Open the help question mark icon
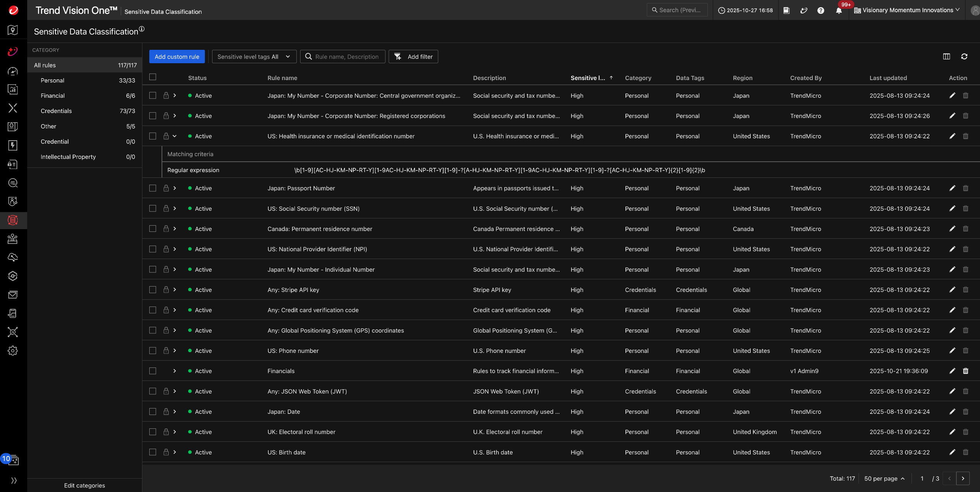 pos(820,11)
